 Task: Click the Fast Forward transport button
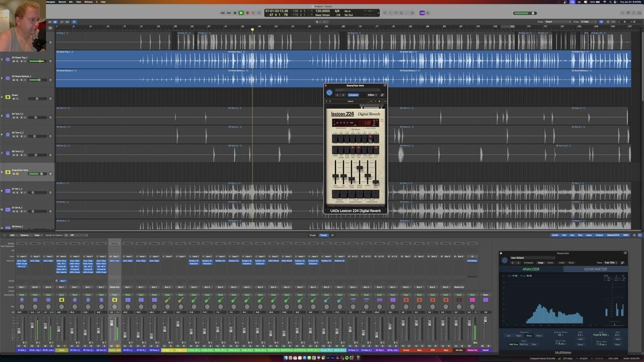click(228, 13)
